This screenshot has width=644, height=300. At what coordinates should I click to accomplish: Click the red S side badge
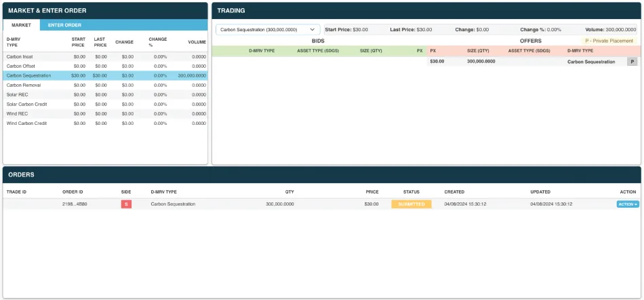point(126,204)
